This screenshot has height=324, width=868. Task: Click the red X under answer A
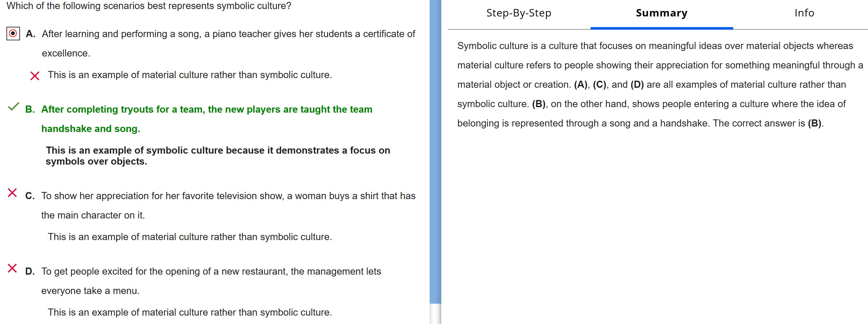click(x=35, y=76)
